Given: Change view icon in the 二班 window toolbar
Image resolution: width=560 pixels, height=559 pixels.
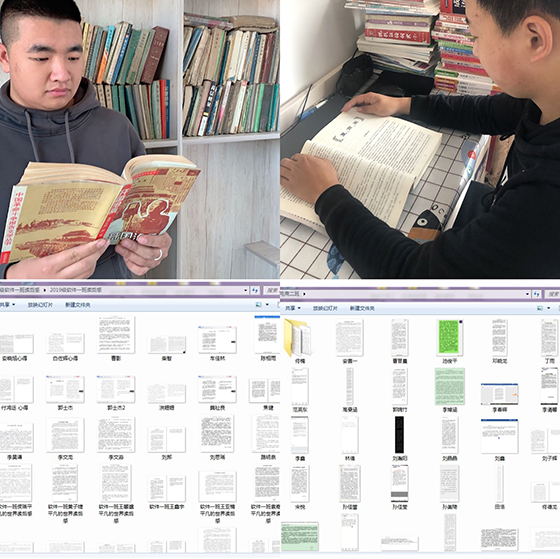Looking at the screenshot, I should 540,308.
